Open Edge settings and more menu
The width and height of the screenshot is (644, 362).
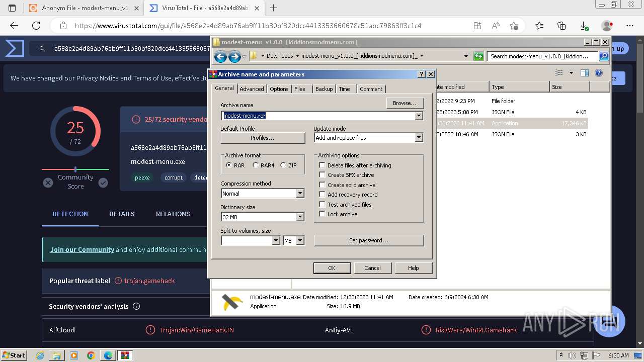pos(630,26)
